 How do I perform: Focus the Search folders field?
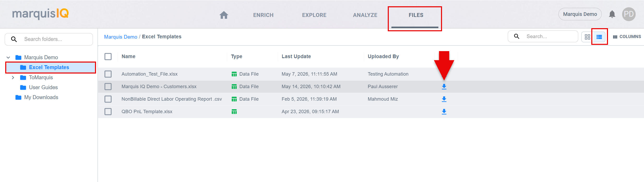pyautogui.click(x=49, y=39)
